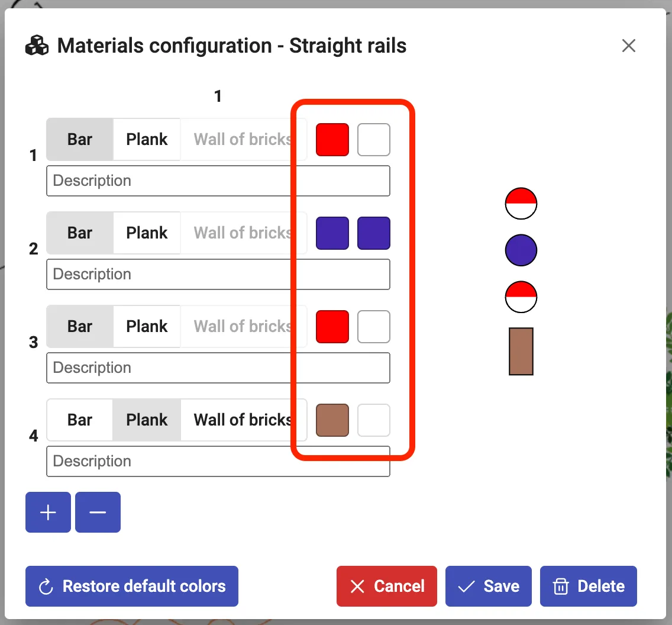This screenshot has width=672, height=625.
Task: Select Plank type for row 1
Action: [147, 140]
